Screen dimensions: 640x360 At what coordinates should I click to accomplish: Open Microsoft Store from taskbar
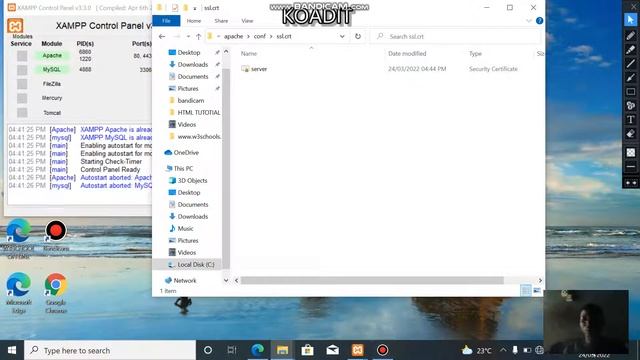click(307, 350)
